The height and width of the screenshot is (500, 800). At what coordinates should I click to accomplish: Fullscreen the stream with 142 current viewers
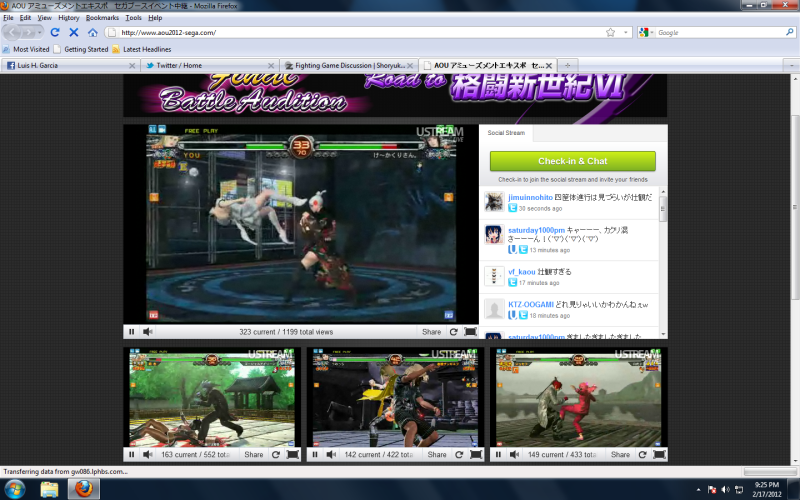(x=476, y=454)
